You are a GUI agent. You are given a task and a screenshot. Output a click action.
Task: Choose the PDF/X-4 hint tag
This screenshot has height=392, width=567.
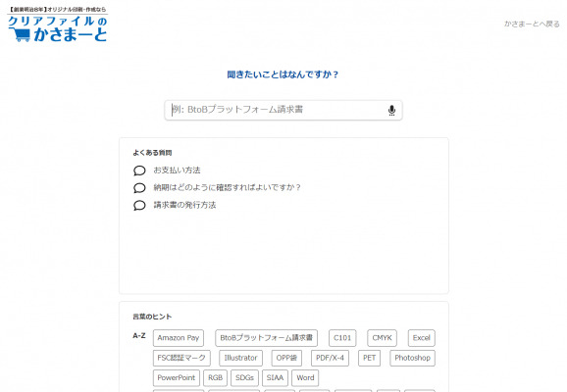[330, 358]
